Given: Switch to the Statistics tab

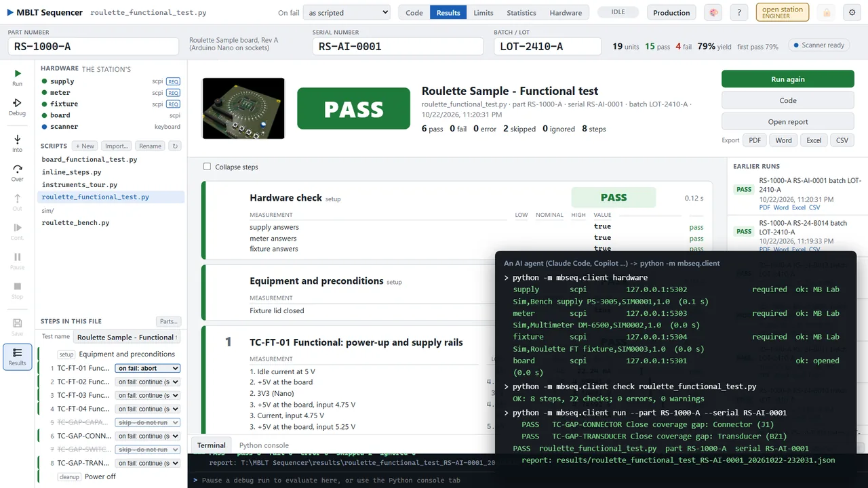Looking at the screenshot, I should [x=521, y=12].
